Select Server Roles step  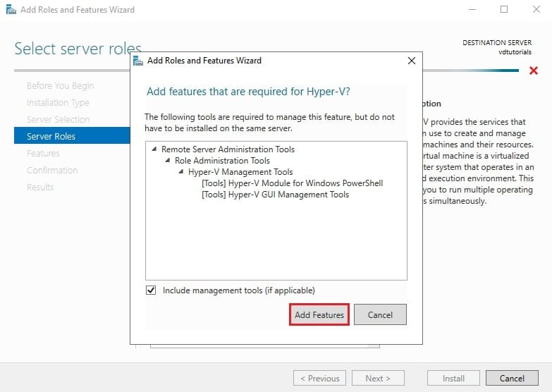(x=72, y=136)
